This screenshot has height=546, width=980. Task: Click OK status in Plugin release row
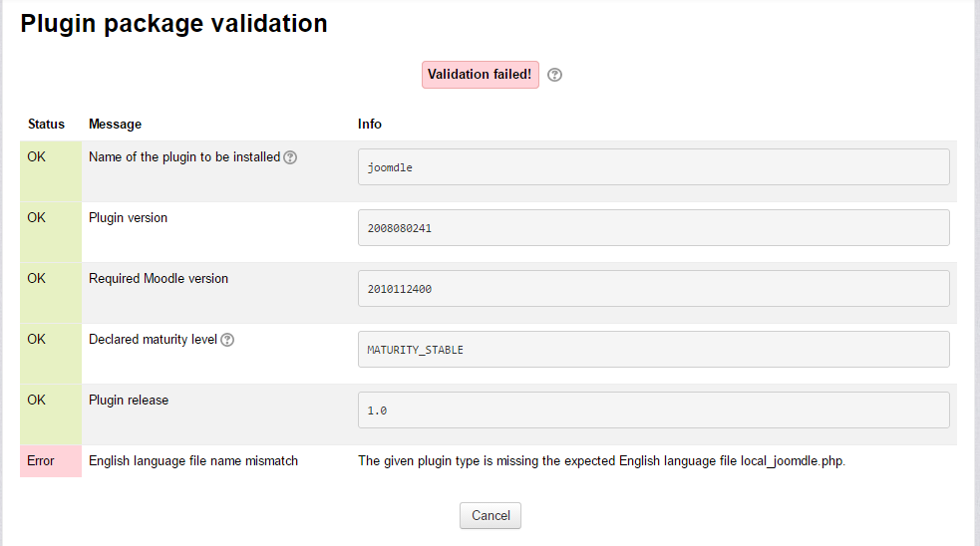(37, 401)
